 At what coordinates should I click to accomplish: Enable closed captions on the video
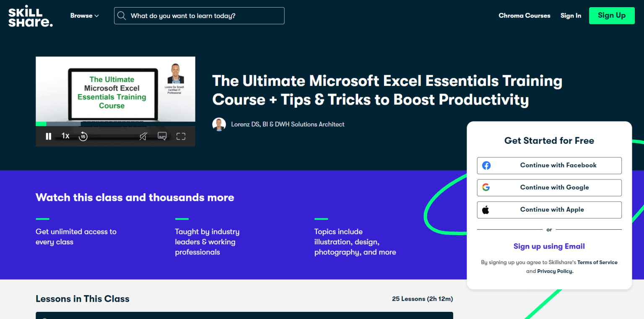[162, 136]
